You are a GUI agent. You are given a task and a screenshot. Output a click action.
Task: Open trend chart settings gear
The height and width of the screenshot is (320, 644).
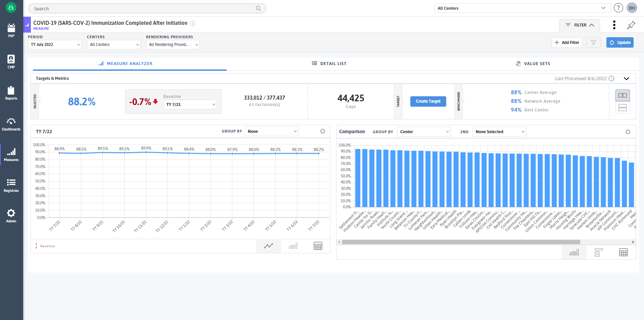tap(323, 131)
